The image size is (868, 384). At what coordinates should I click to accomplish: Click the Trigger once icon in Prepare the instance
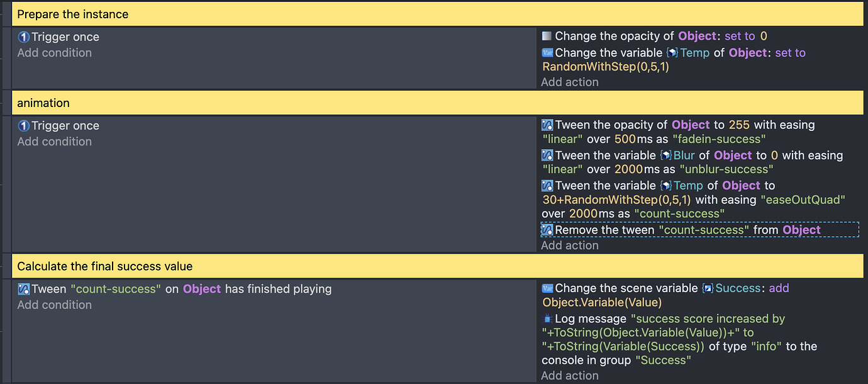[24, 37]
